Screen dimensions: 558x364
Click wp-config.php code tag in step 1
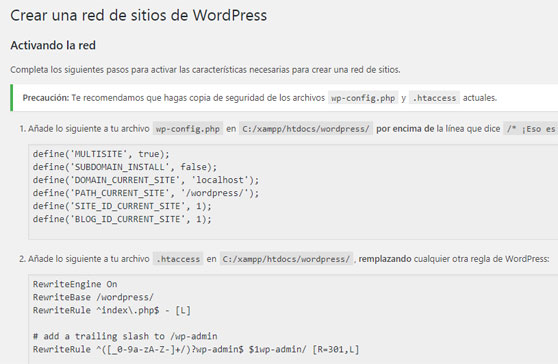[188, 129]
